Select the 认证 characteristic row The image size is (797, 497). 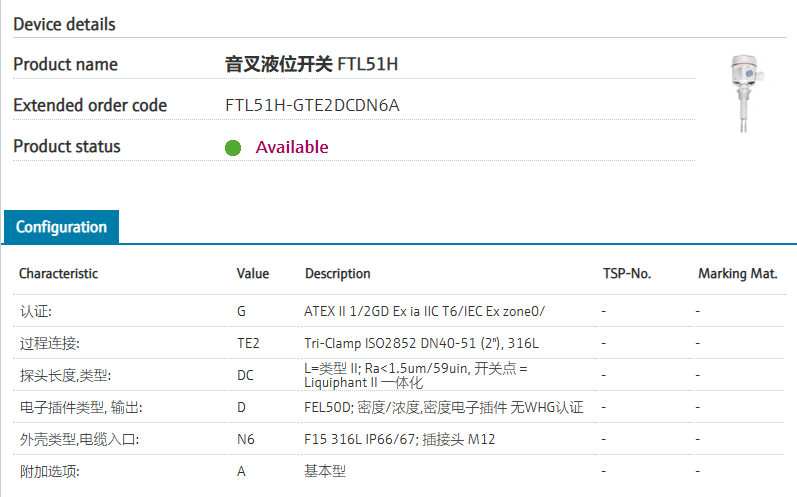[x=36, y=311]
